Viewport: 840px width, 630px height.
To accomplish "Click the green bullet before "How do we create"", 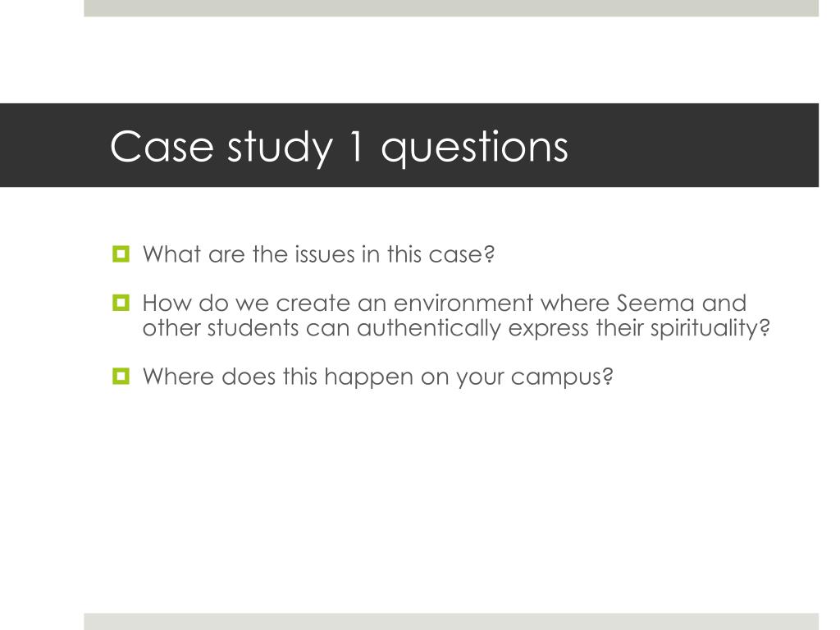I will [121, 303].
